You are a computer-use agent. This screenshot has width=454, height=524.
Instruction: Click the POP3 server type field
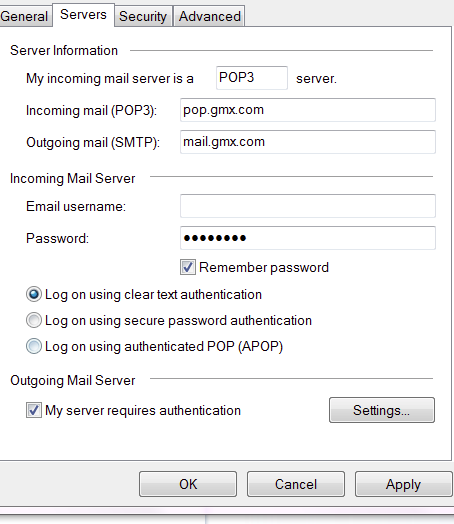click(x=252, y=78)
